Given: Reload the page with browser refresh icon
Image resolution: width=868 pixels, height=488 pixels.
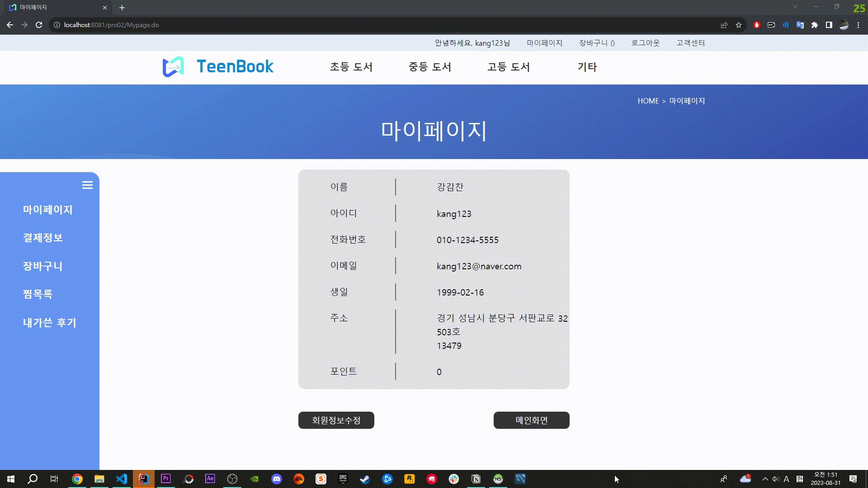Looking at the screenshot, I should coord(39,25).
